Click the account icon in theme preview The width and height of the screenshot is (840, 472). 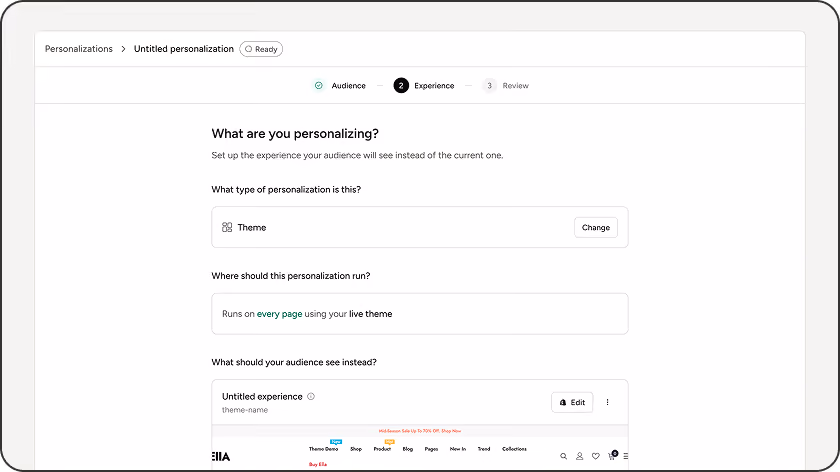click(x=580, y=456)
